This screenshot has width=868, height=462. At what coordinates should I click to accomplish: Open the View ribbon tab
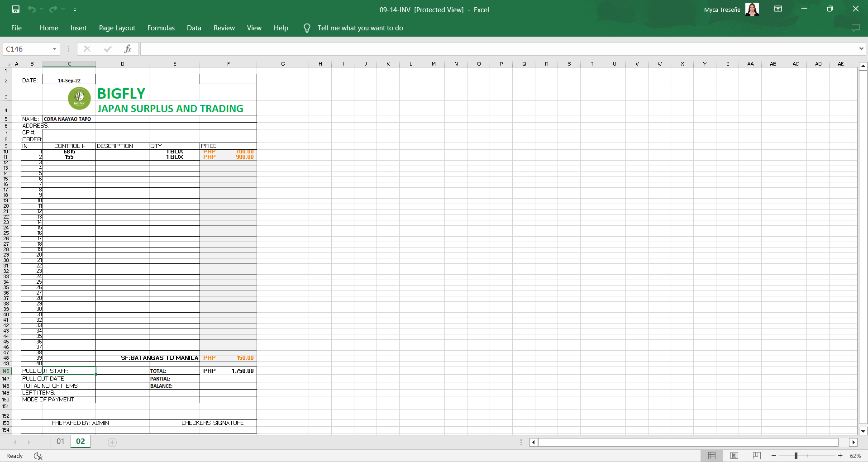pos(254,28)
